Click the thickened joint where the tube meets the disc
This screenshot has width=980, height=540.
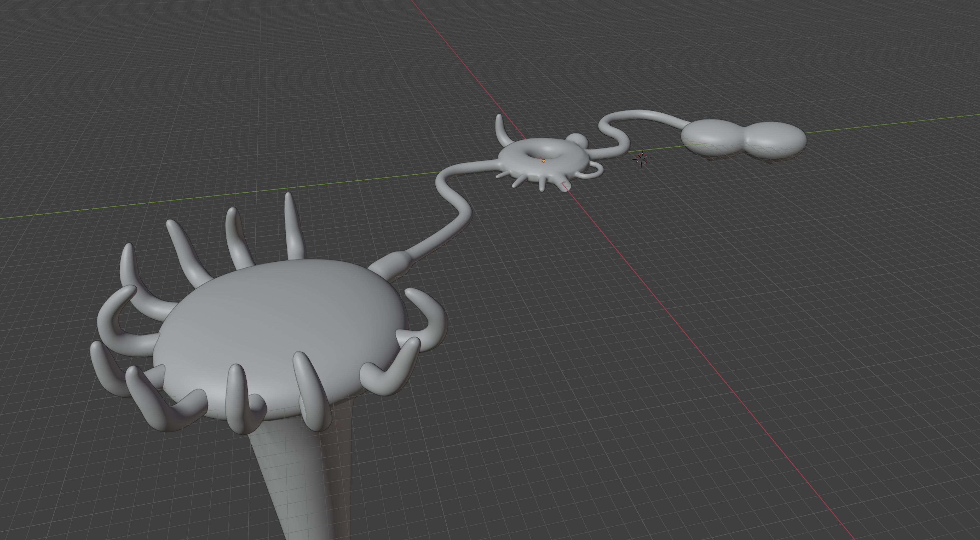(x=392, y=265)
